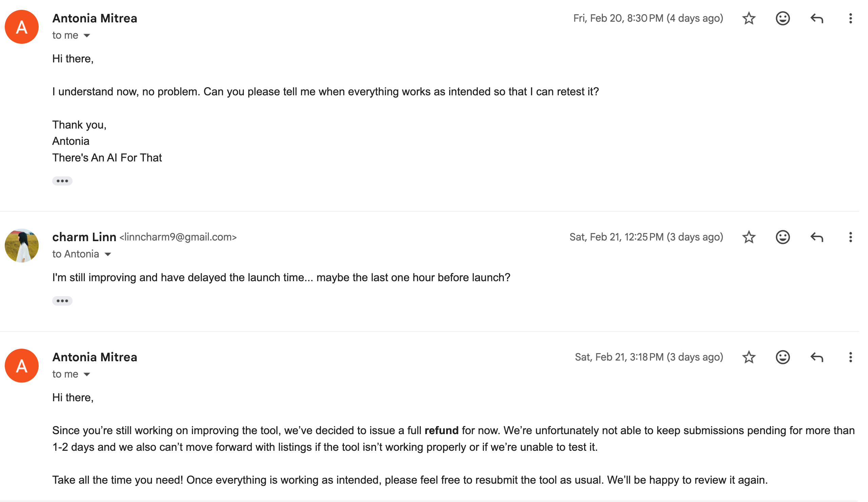Image resolution: width=868 pixels, height=502 pixels.
Task: Add emoji reaction to charm Linn's message
Action: tap(782, 237)
